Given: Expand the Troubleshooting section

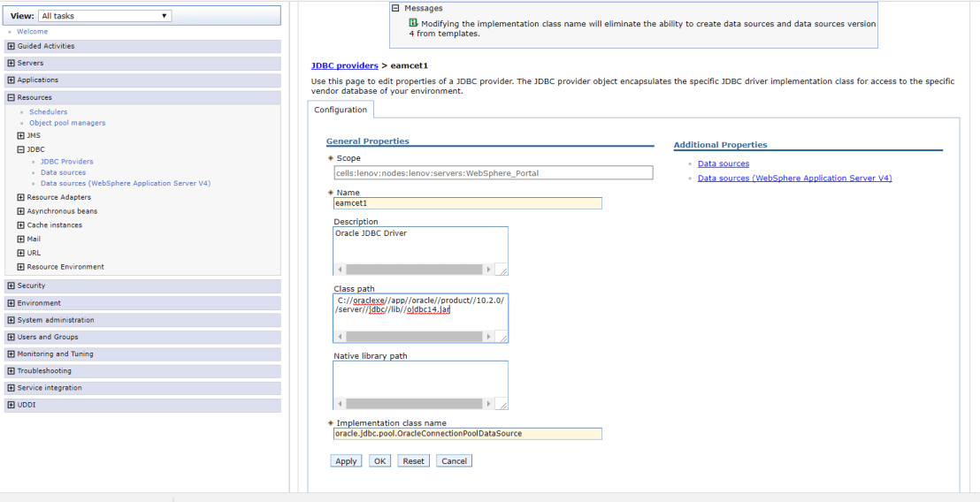Looking at the screenshot, I should pos(11,371).
